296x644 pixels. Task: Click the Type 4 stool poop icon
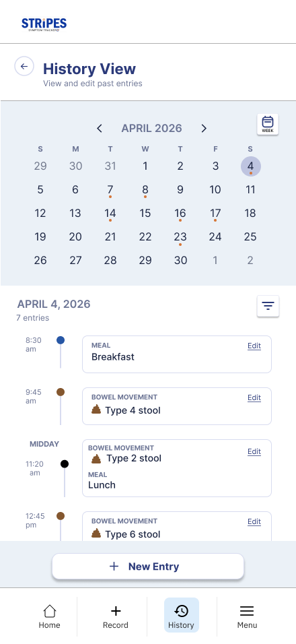96,409
